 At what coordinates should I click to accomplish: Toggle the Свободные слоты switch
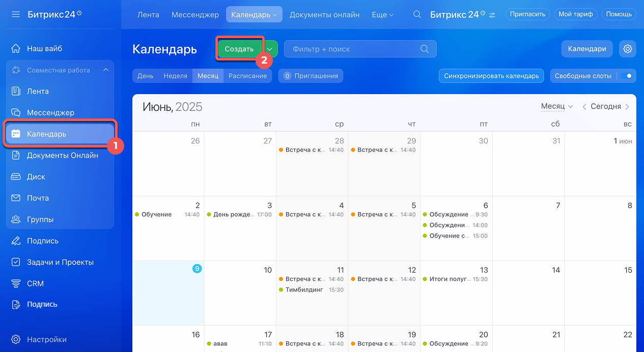coord(627,76)
